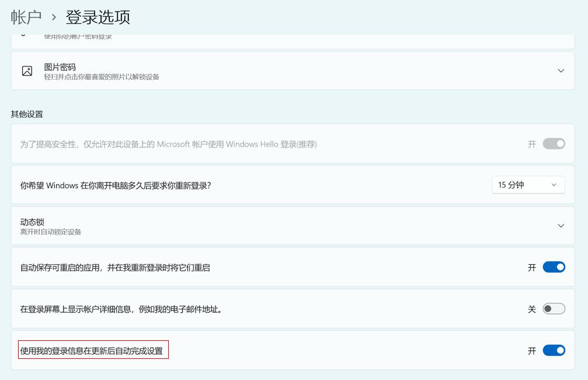Click the 登录选项 page title
This screenshot has height=380, width=588.
point(98,17)
